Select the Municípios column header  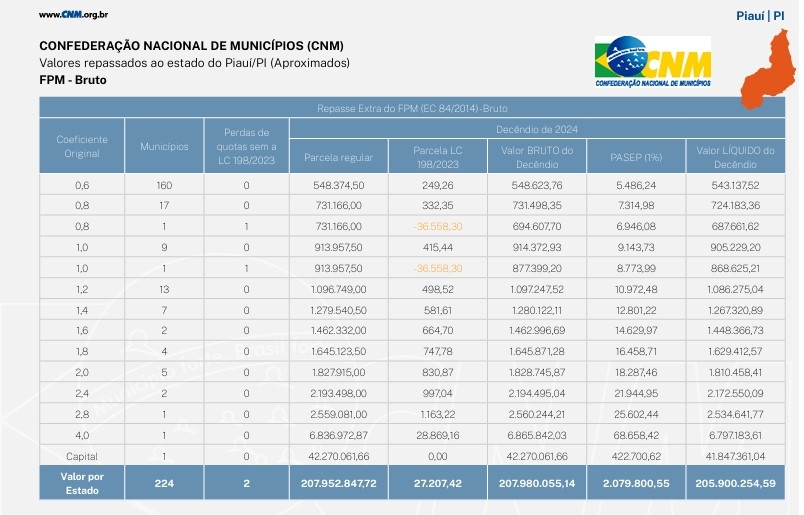click(x=164, y=146)
